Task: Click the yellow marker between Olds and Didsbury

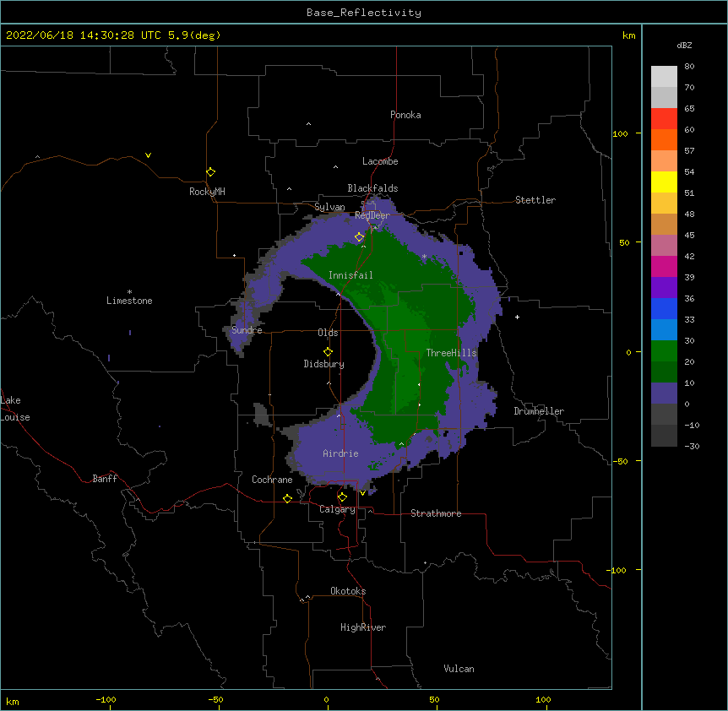Action: coord(328,351)
